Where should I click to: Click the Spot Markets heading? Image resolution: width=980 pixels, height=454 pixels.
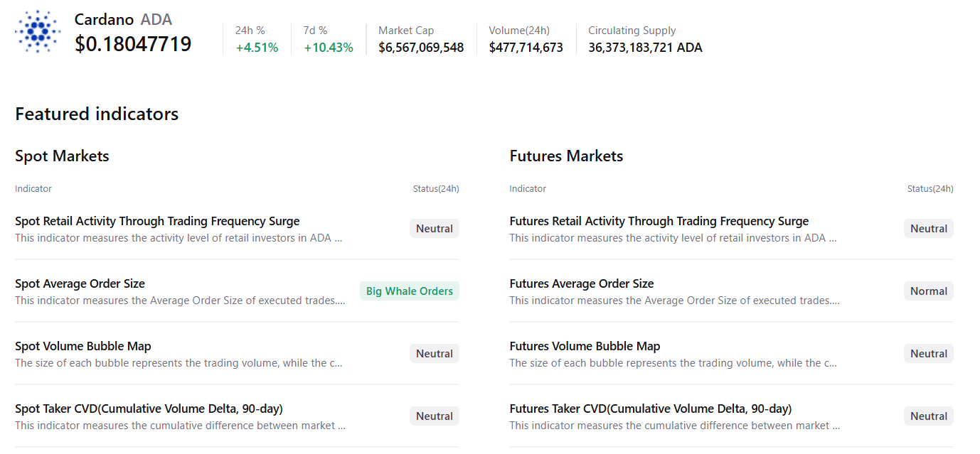(62, 156)
